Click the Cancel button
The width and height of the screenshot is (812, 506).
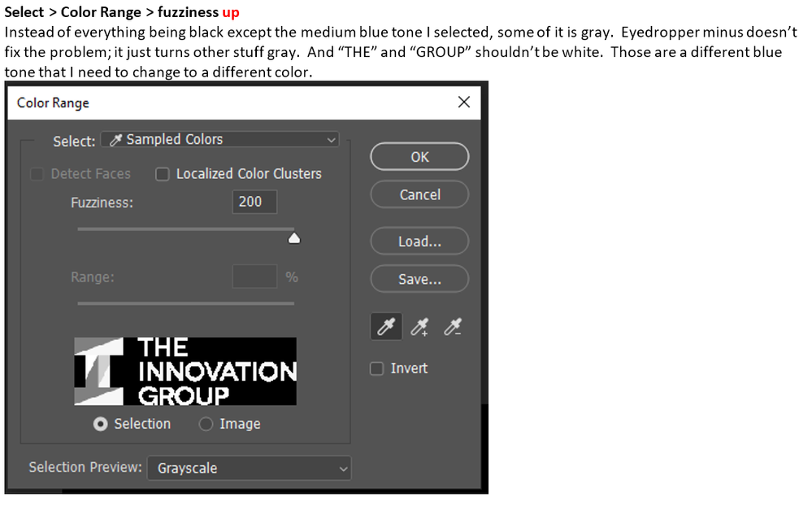[x=419, y=194]
